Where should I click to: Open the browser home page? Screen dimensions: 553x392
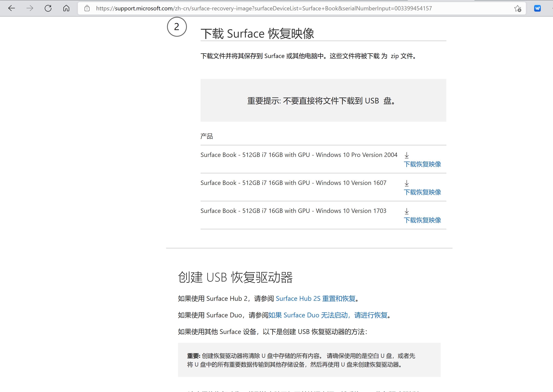[66, 8]
